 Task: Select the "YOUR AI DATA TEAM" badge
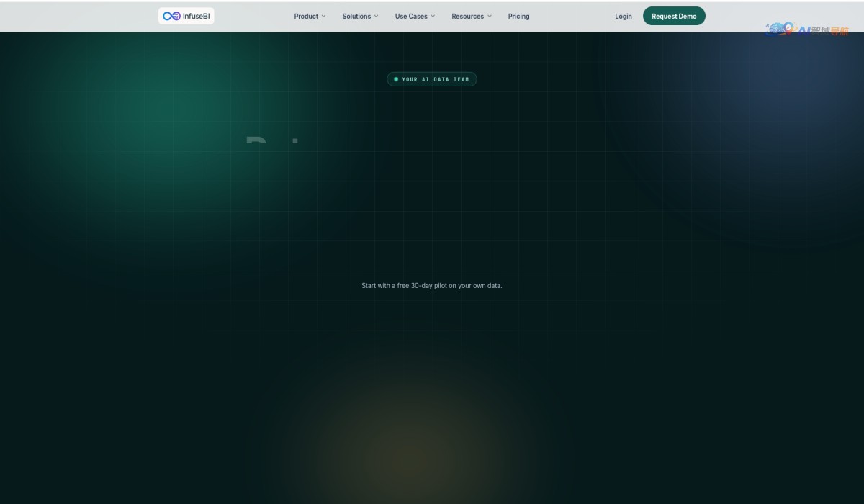(x=432, y=79)
